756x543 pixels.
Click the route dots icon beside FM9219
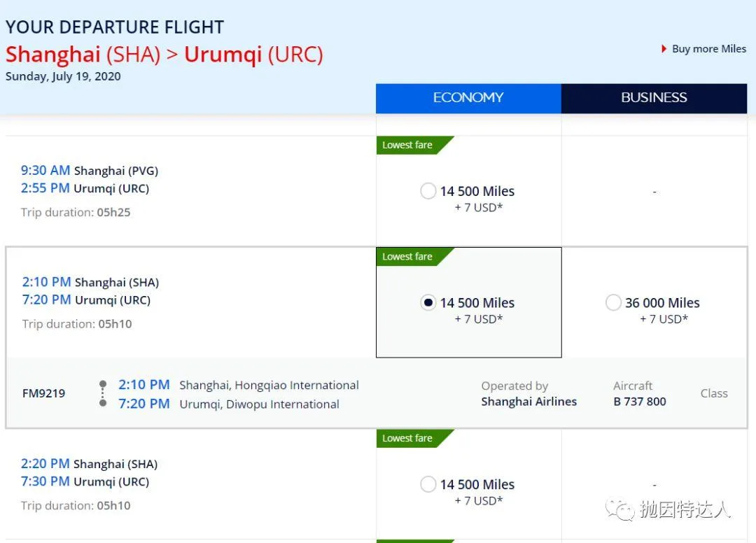pos(103,394)
